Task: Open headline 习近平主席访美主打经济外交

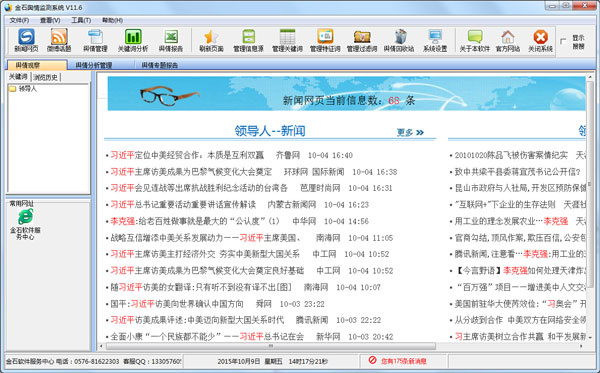Action: 205,254
